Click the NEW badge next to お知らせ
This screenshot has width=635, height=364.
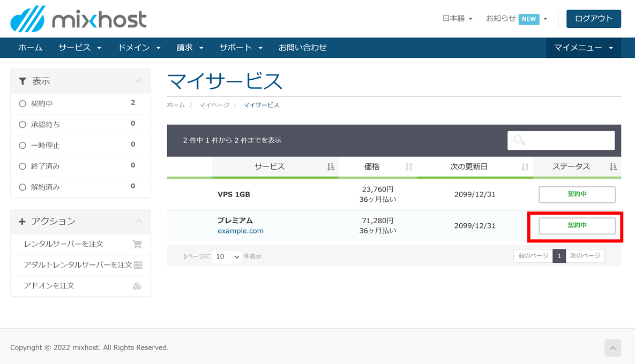[529, 19]
